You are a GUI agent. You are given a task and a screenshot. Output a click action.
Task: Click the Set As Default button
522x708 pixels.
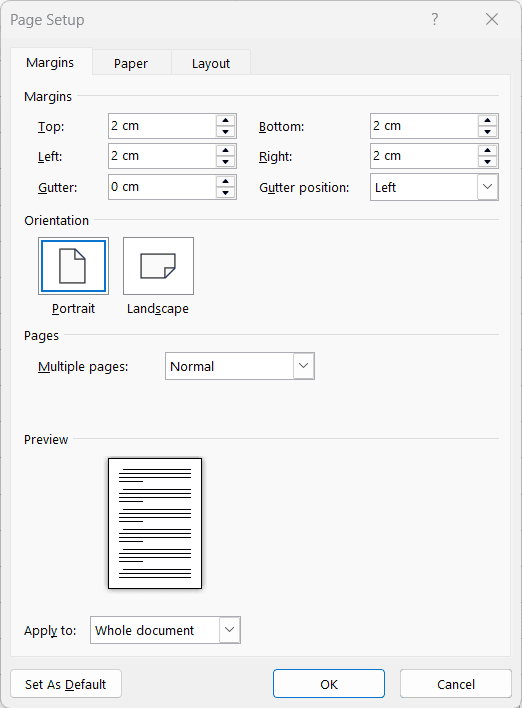[x=66, y=684]
